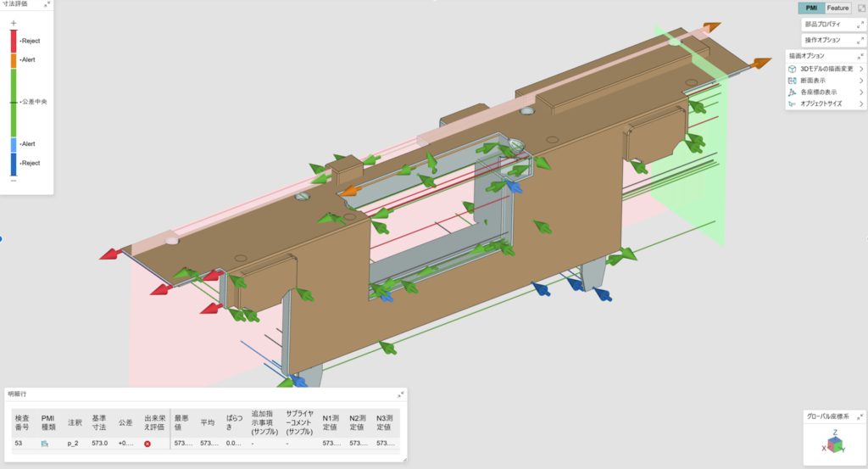Screen dimensions: 868x469
Task: Click the 出来栄え評価 column header
Action: (x=153, y=422)
